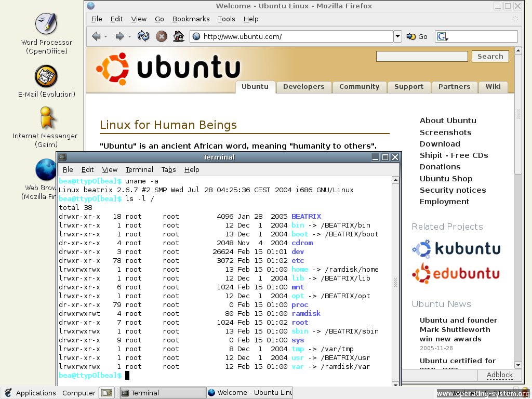Screen dimensions: 532x399
Task: Open Computer menu in bottom panel
Action: [x=79, y=393]
